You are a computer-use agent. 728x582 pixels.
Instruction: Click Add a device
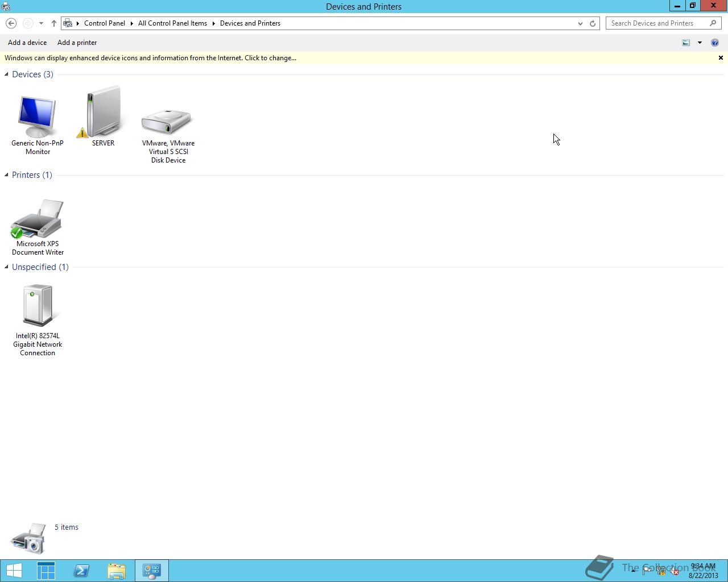[27, 43]
